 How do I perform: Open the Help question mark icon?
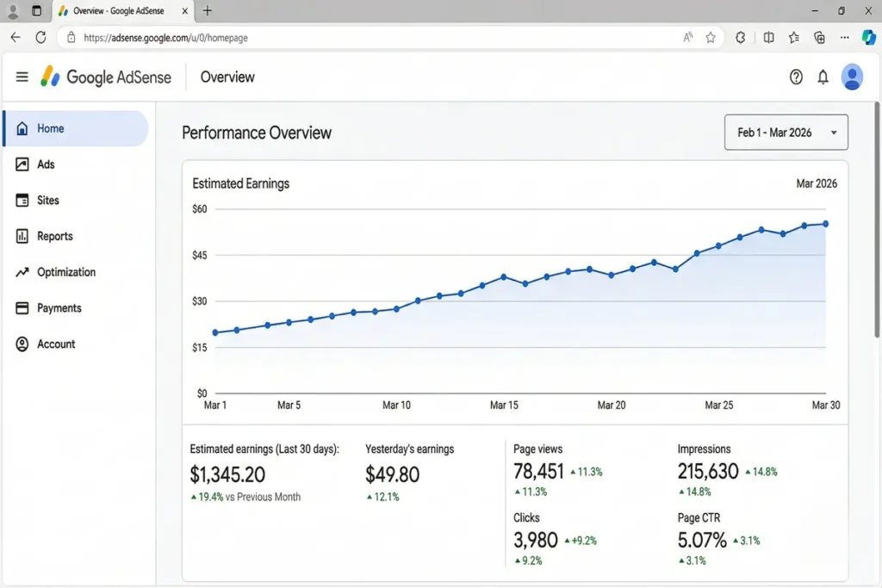tap(796, 77)
